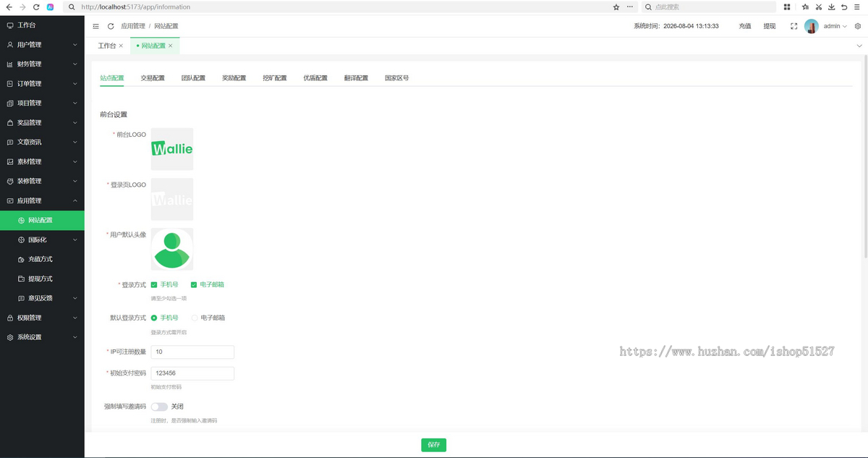Click 提现 in the top header

click(770, 26)
